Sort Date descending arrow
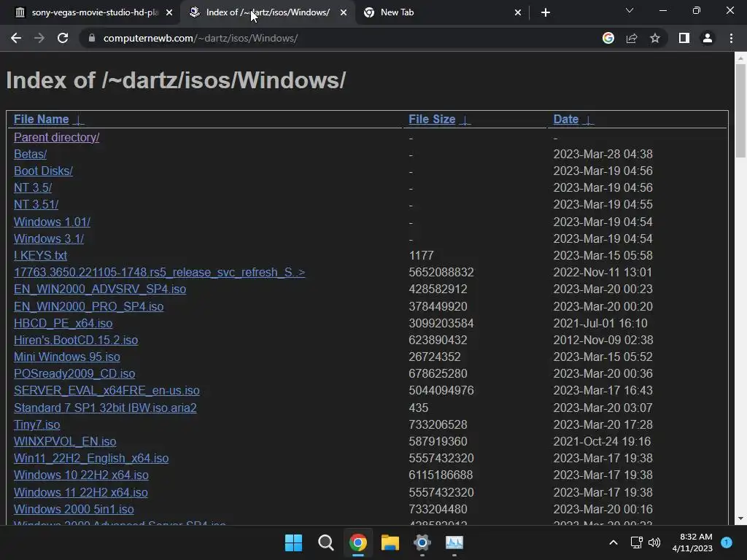 589,120
